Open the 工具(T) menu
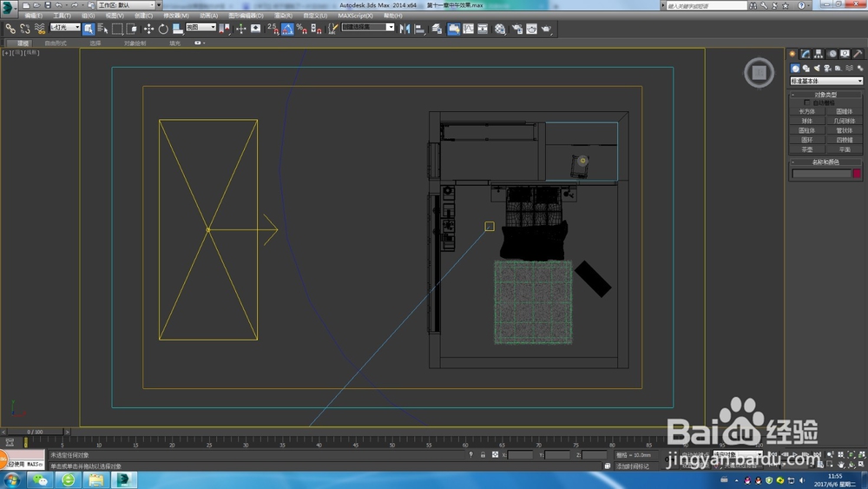This screenshot has height=489, width=868. click(62, 16)
